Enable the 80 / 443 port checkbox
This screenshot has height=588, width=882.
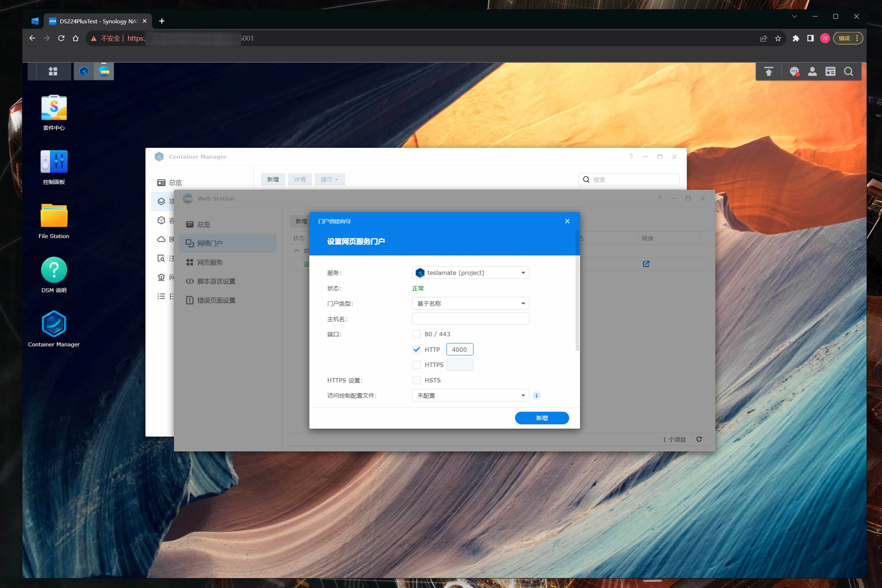[x=416, y=334]
